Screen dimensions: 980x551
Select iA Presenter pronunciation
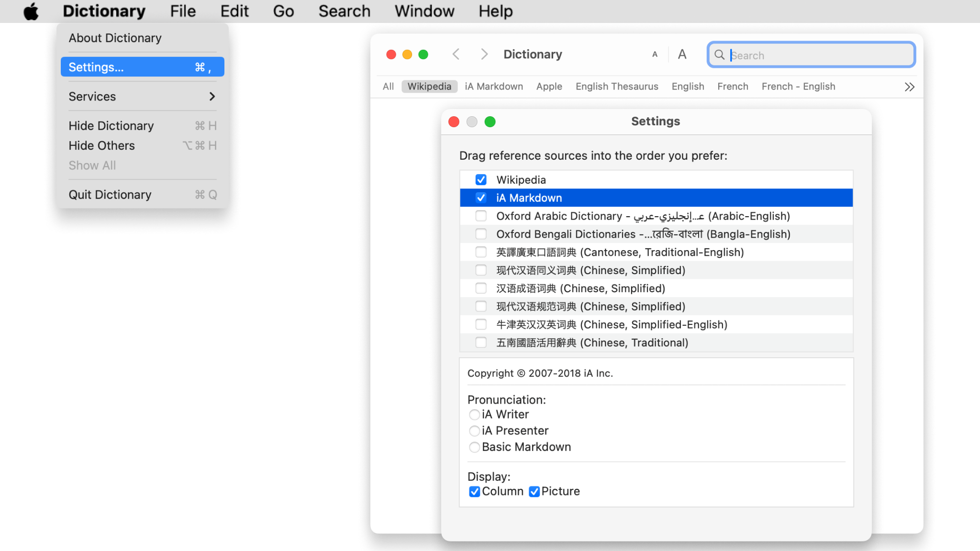[x=474, y=431]
